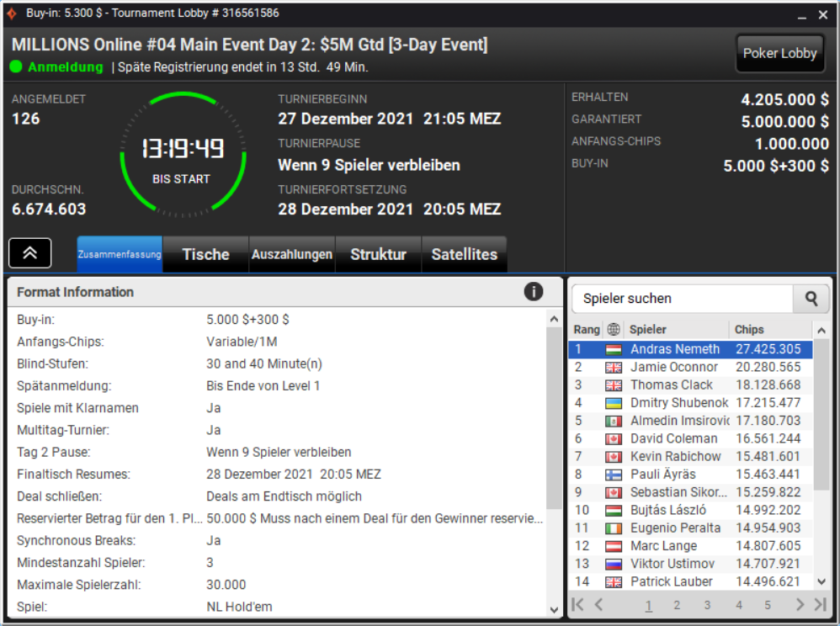Open the format information info icon

coord(533,292)
